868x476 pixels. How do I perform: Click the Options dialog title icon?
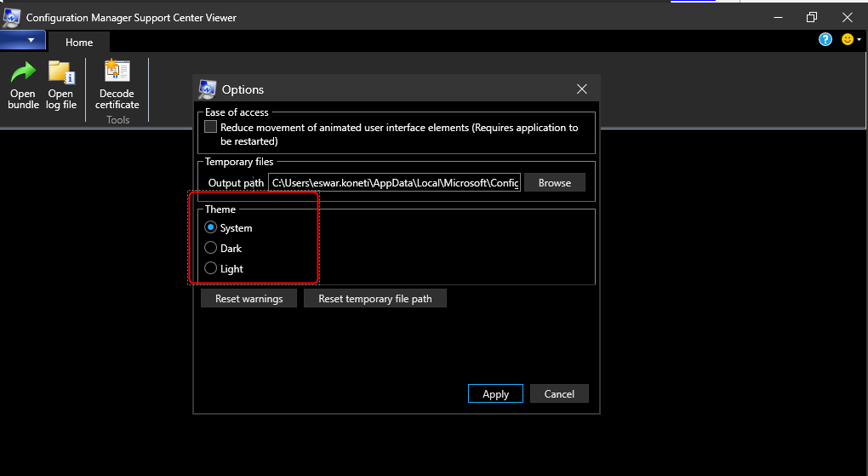tap(207, 89)
